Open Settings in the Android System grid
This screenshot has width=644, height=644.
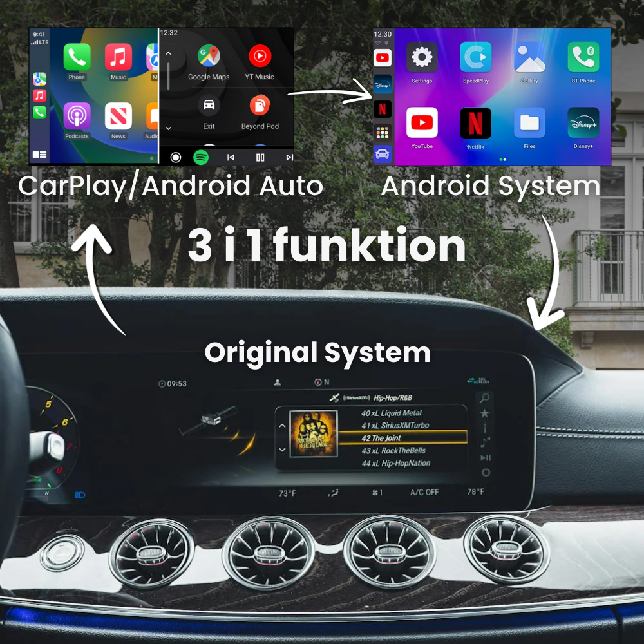click(x=422, y=57)
